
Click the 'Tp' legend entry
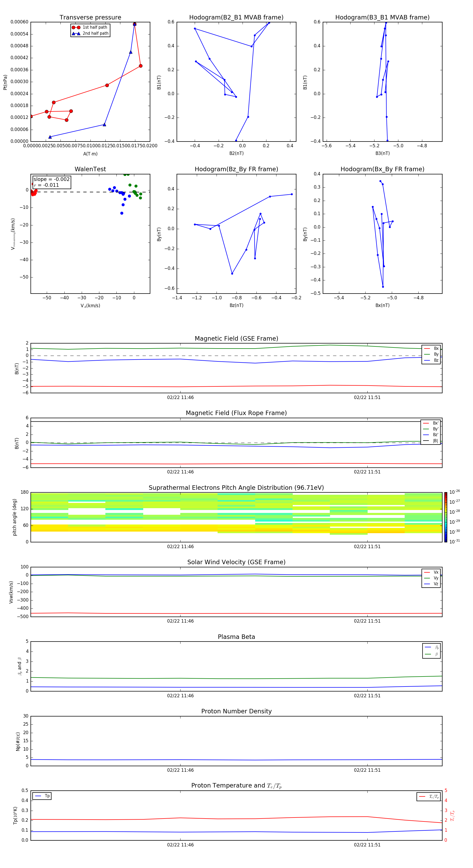(x=42, y=796)
